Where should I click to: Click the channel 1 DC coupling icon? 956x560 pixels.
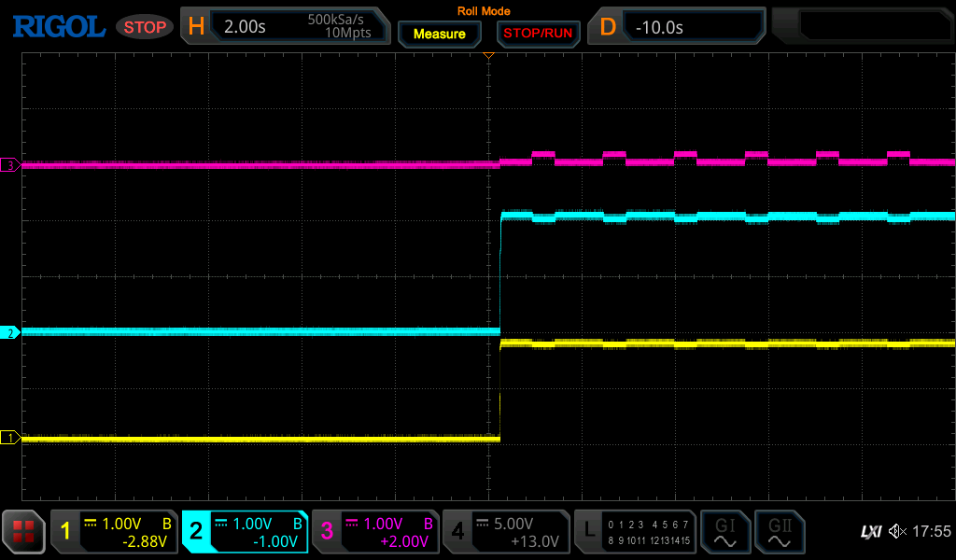91,523
